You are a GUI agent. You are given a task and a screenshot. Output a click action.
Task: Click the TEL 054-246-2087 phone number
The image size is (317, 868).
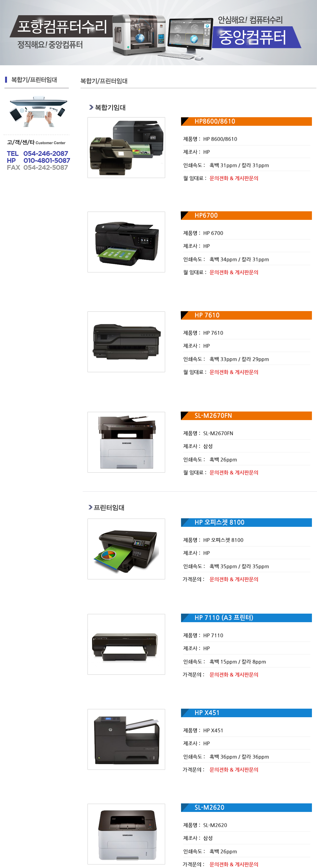point(37,153)
